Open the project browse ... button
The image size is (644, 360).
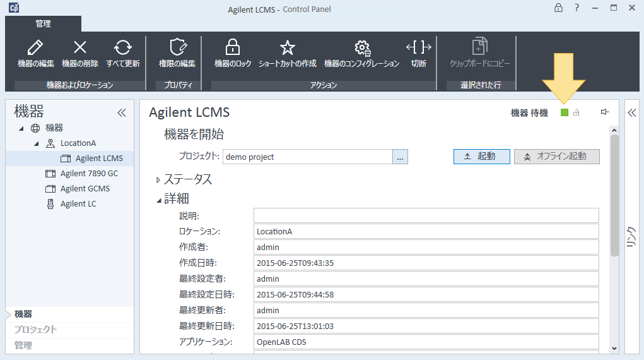(400, 157)
